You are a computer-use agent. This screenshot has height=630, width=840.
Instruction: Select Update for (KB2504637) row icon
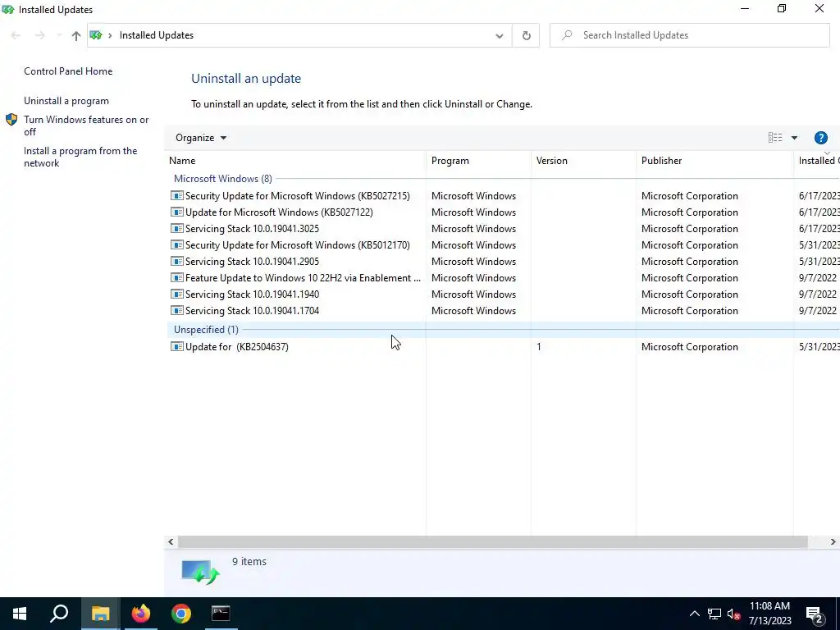pos(177,347)
